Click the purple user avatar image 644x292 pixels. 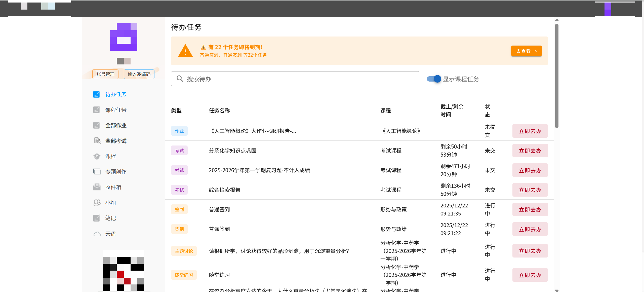[x=124, y=37]
